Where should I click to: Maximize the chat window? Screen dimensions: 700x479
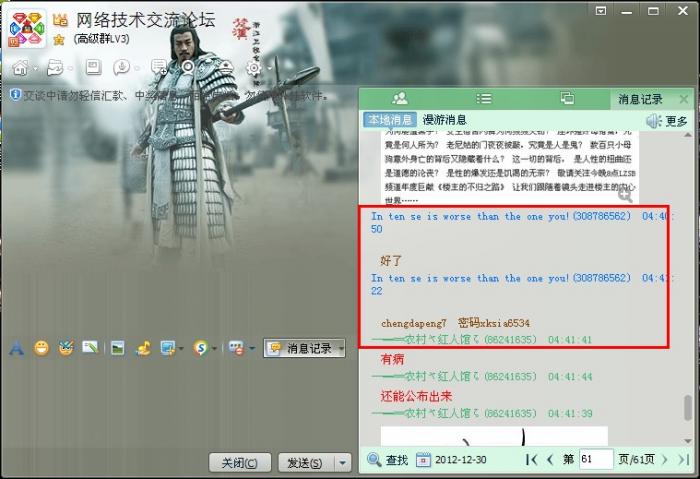point(653,11)
